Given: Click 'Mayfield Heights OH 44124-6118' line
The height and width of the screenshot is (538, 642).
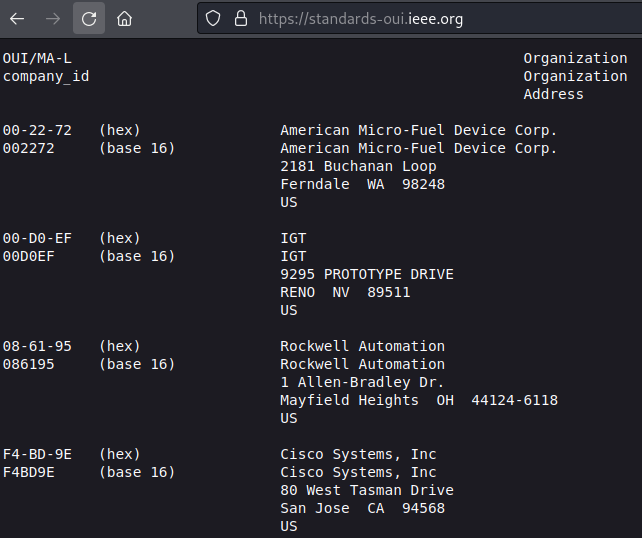Looking at the screenshot, I should [419, 401].
